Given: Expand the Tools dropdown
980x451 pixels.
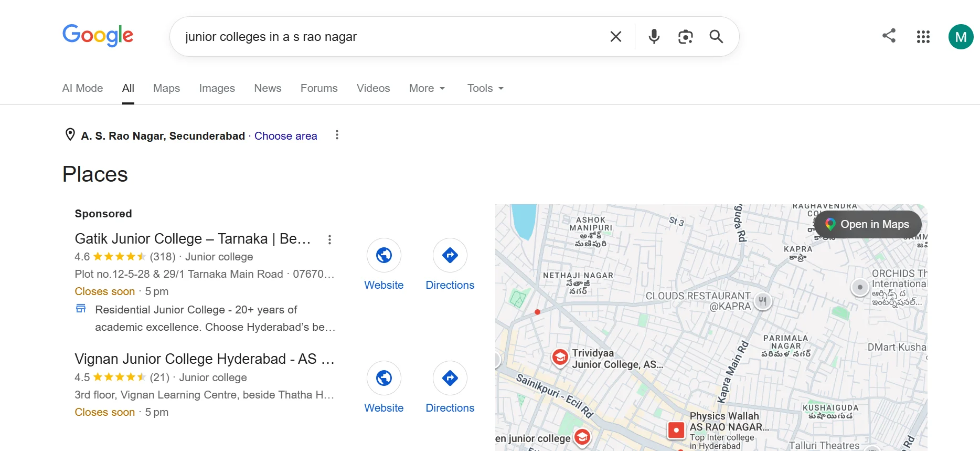Looking at the screenshot, I should click(x=485, y=88).
